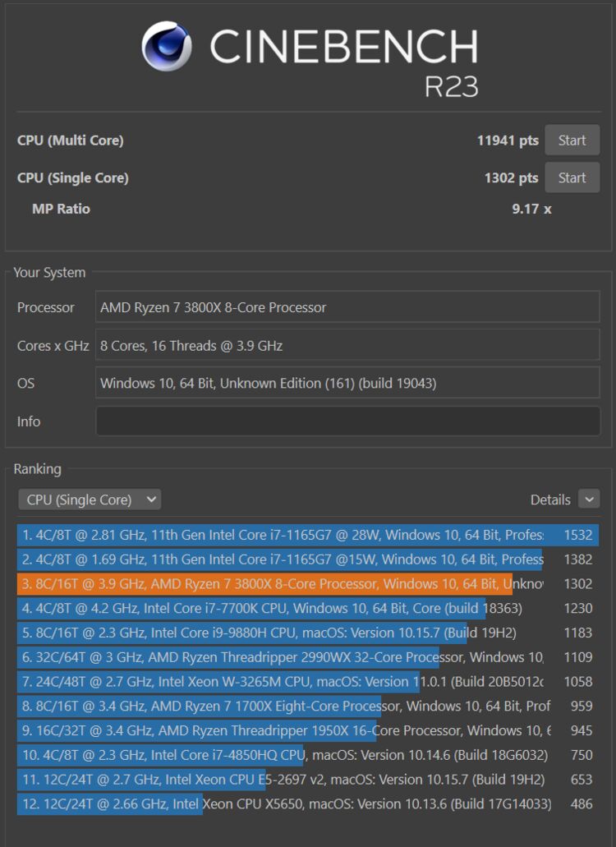The height and width of the screenshot is (847, 616).
Task: Click the score 1382 in ranking list
Action: (578, 559)
